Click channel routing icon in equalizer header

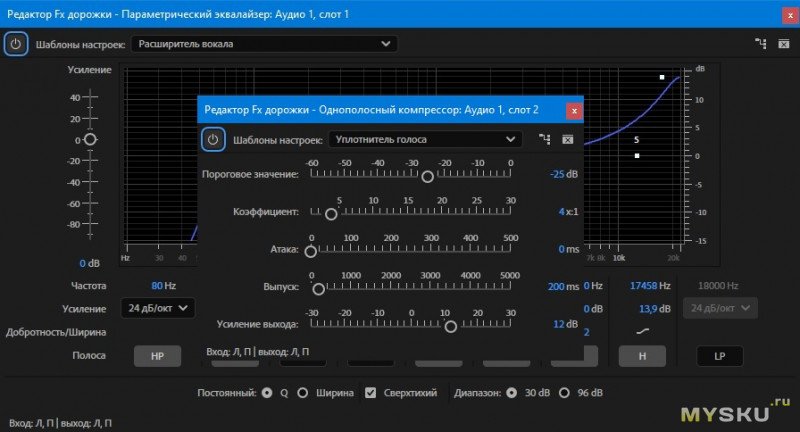coord(760,44)
